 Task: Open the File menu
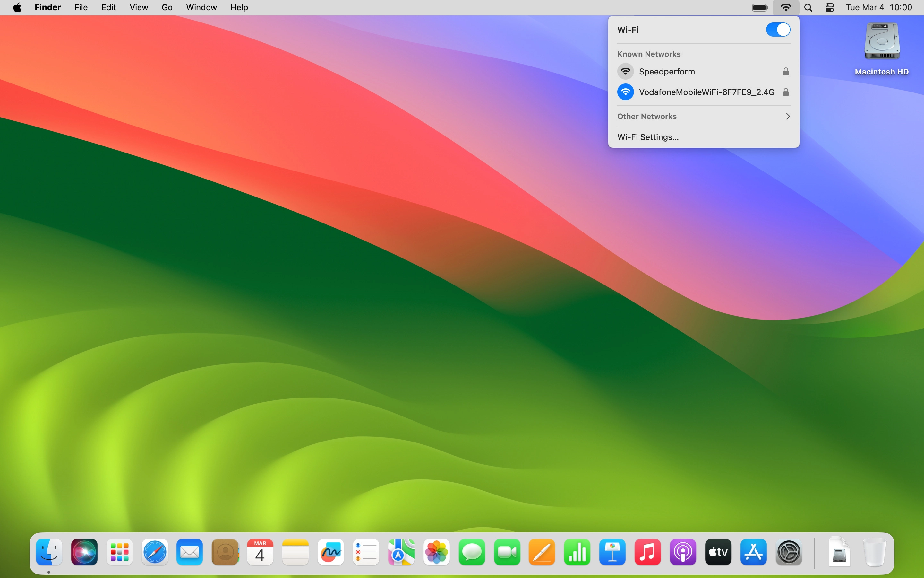tap(81, 8)
